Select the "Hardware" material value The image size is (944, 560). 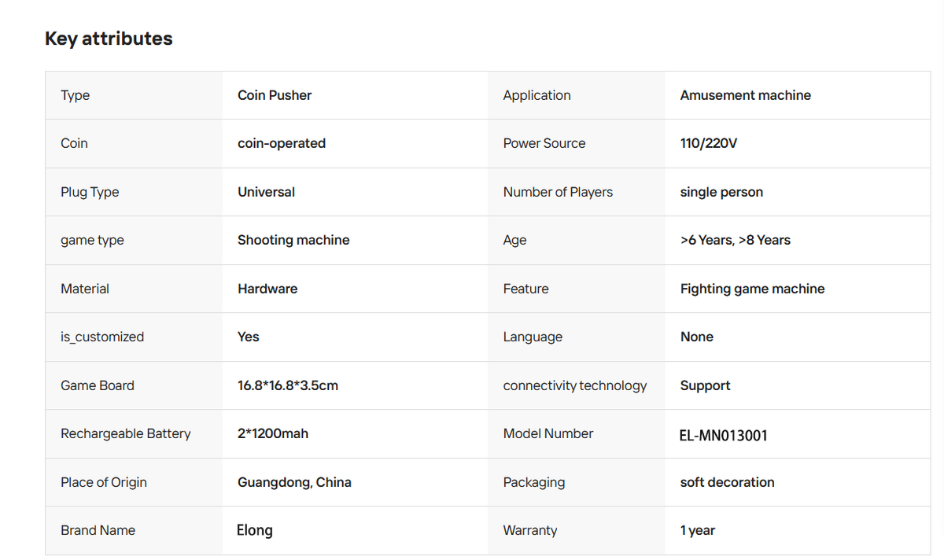(x=267, y=289)
